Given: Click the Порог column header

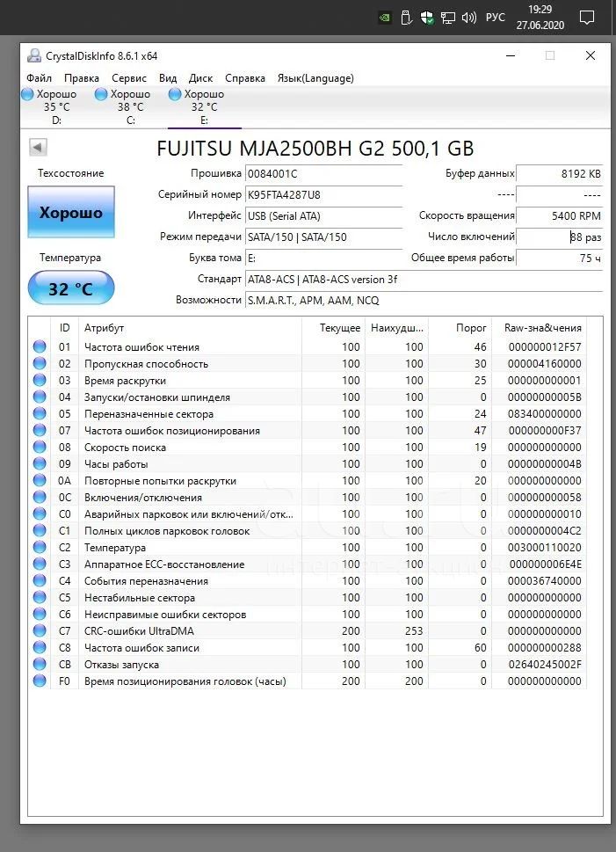Looking at the screenshot, I should 460,328.
